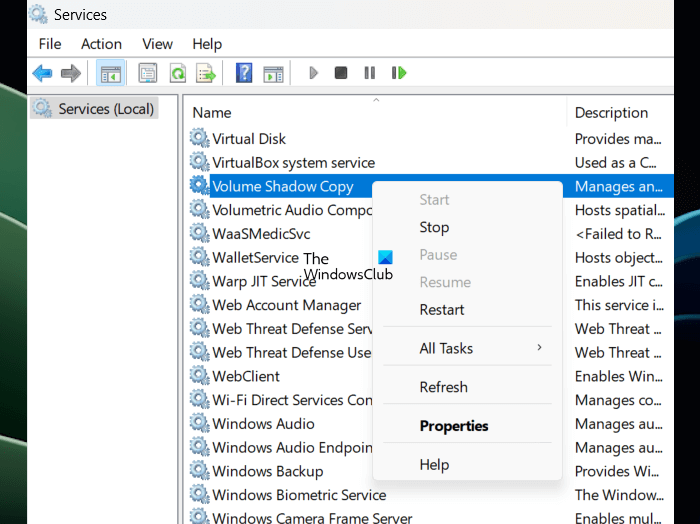The width and height of the screenshot is (700, 524).
Task: Sort services by the Name column header
Action: [212, 113]
